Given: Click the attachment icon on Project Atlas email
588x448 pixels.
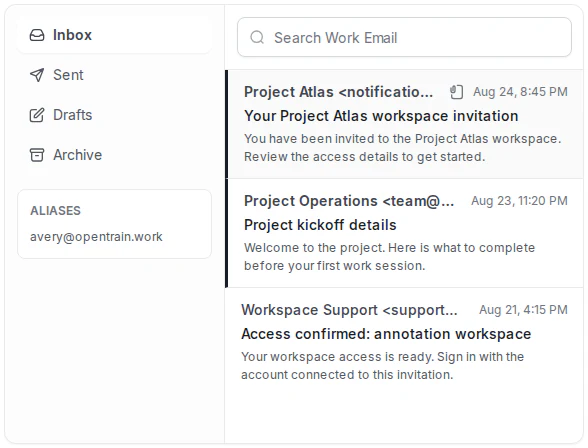Looking at the screenshot, I should click(x=456, y=92).
